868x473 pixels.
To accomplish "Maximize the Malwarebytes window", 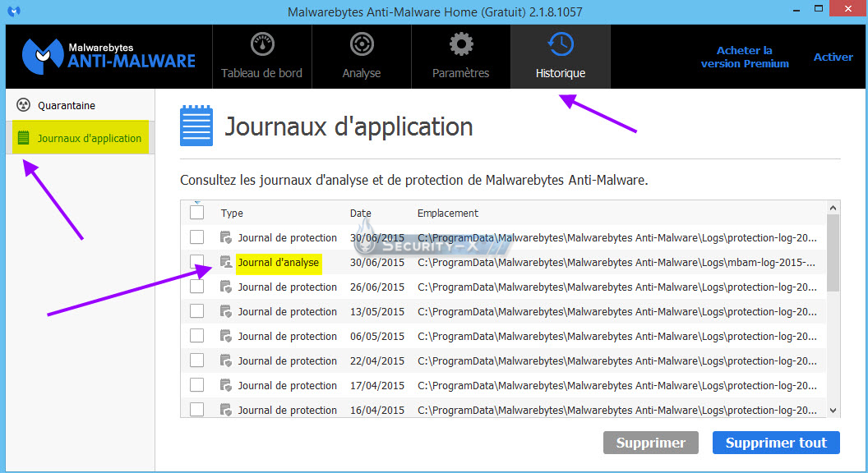I will [819, 9].
